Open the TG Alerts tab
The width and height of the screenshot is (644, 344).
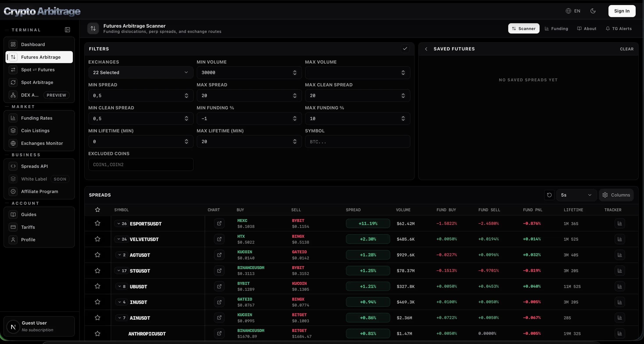pyautogui.click(x=619, y=28)
